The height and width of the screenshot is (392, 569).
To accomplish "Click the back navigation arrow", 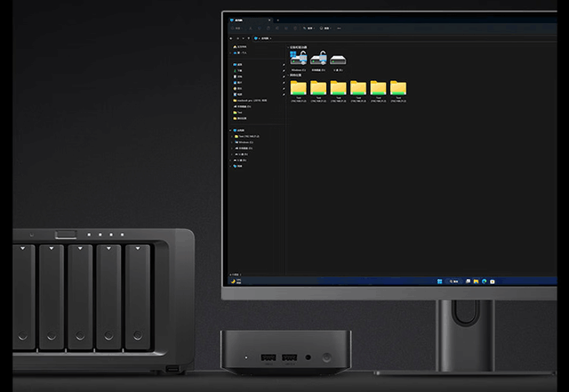I will coord(232,38).
